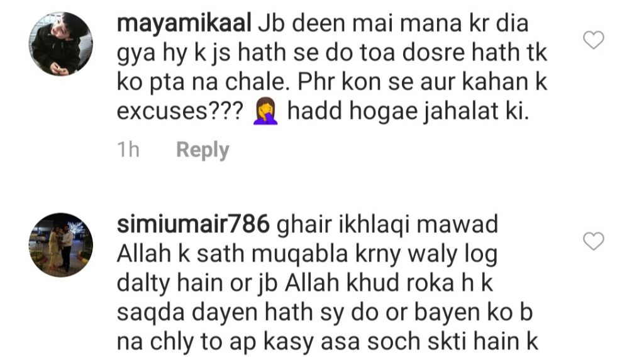Image resolution: width=644 pixels, height=357 pixels.
Task: Click the facepalm emoji in the first comment
Action: click(x=265, y=111)
